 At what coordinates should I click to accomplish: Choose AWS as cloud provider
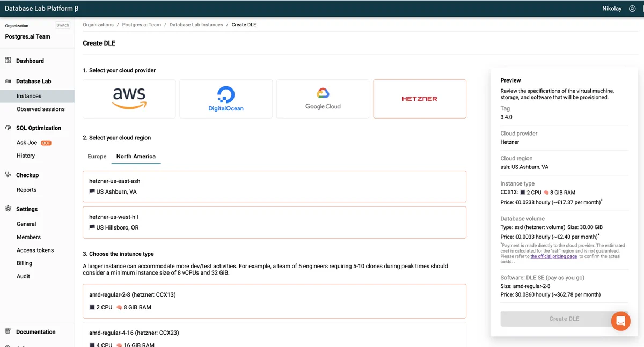(129, 99)
